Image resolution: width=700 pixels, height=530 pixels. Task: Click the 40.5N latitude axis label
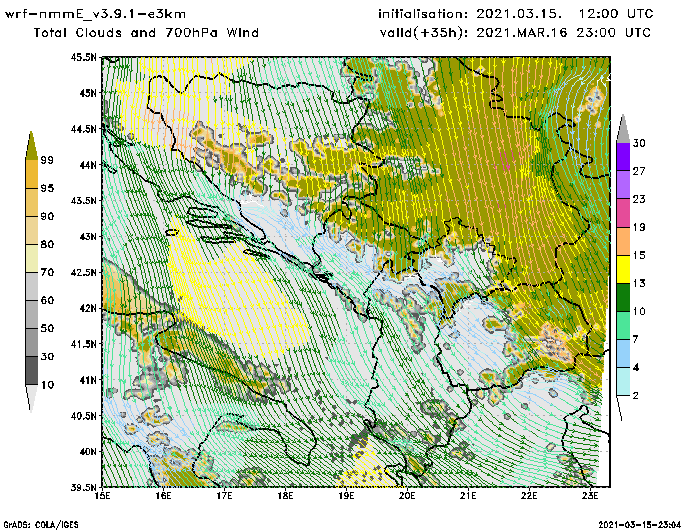[83, 416]
